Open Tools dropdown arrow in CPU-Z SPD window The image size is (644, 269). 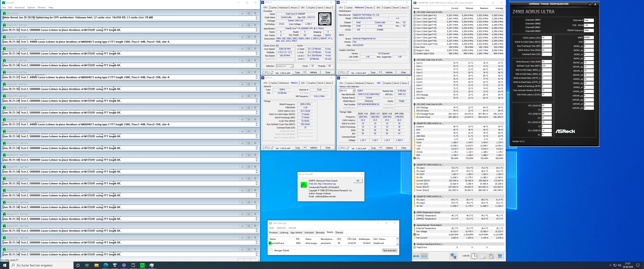380,148
